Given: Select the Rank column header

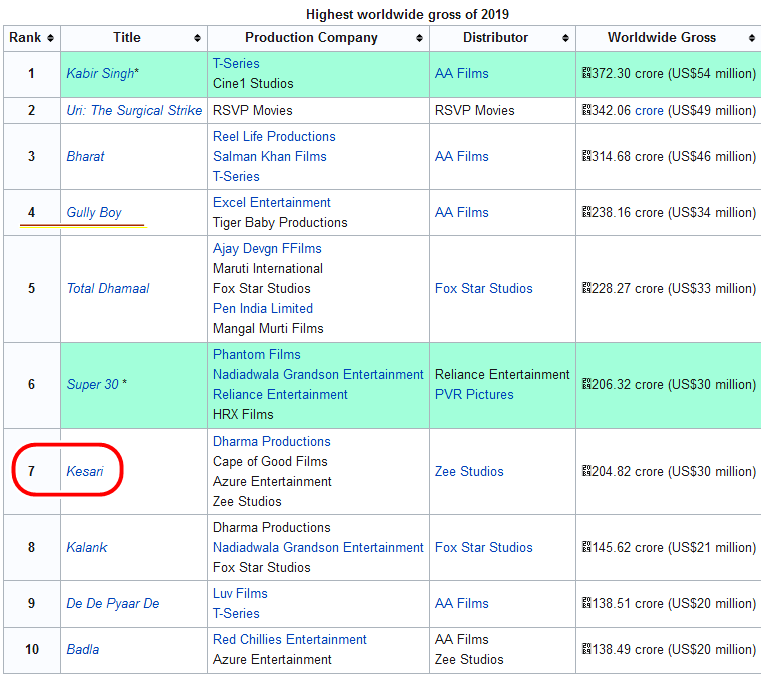Looking at the screenshot, I should [x=32, y=38].
